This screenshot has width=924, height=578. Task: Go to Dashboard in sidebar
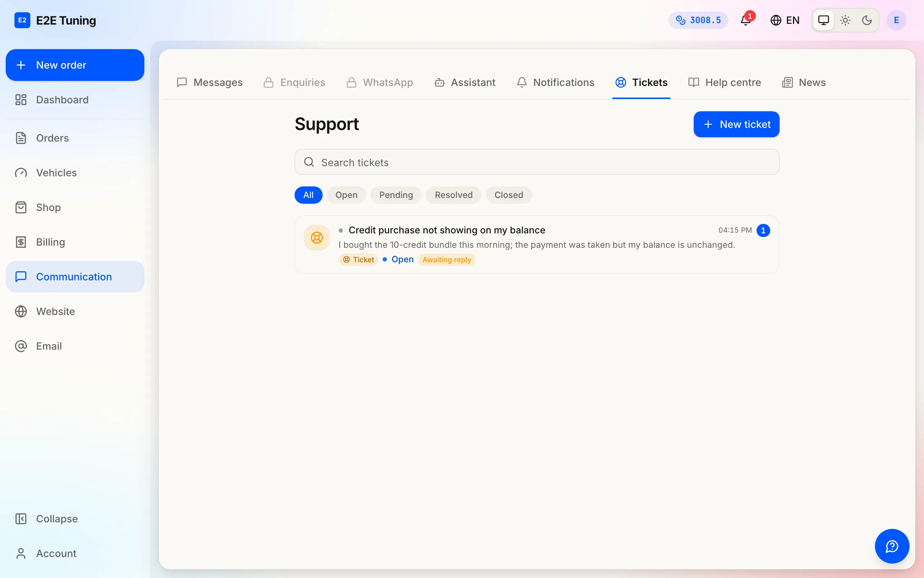coord(75,100)
